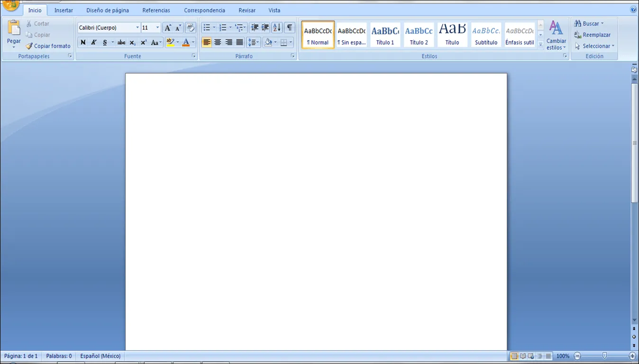Image resolution: width=639 pixels, height=364 pixels.
Task: Click the Reemplazar button
Action: click(592, 35)
